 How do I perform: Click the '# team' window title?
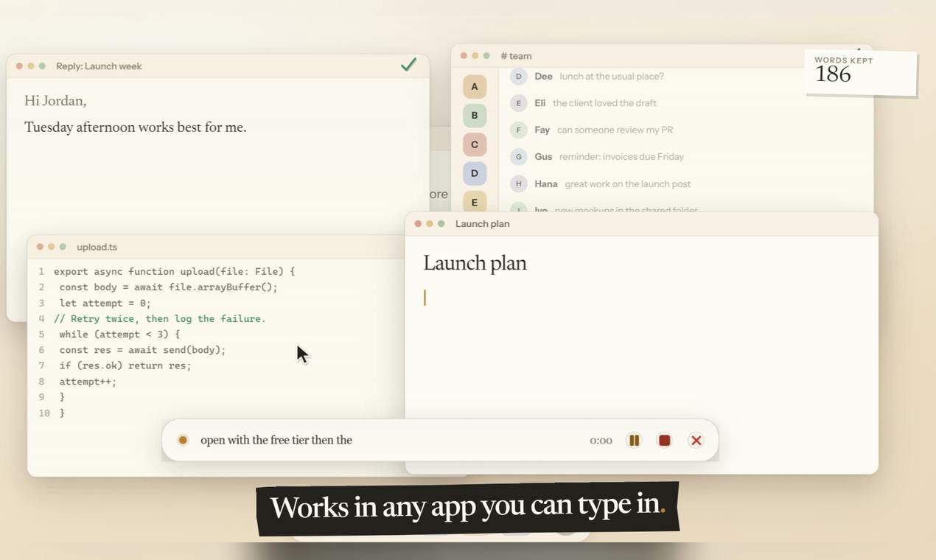coord(516,56)
